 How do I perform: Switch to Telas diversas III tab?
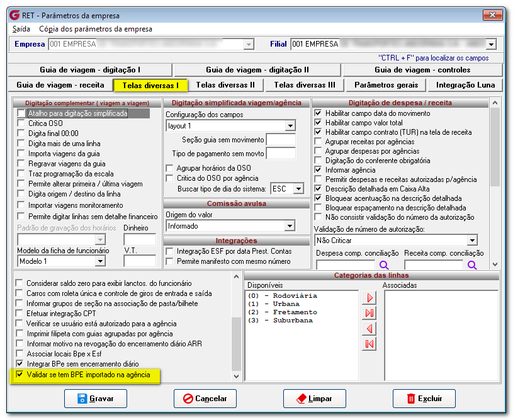(305, 85)
